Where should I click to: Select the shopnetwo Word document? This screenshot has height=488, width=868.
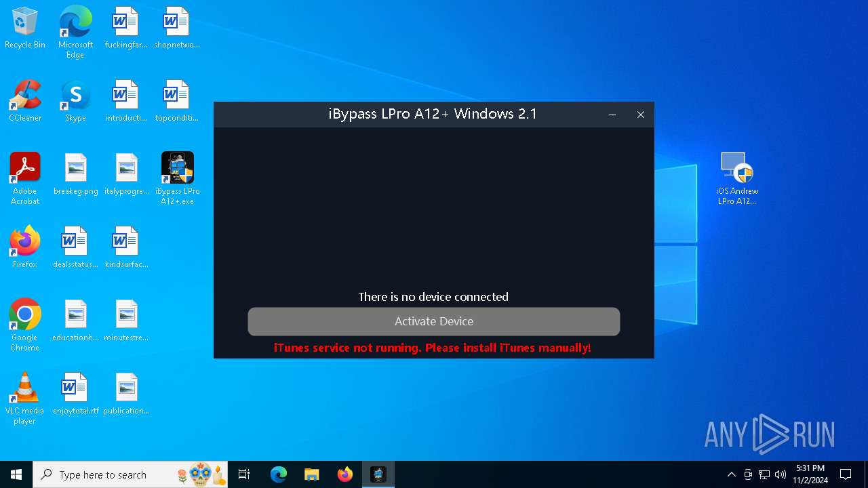tap(177, 28)
